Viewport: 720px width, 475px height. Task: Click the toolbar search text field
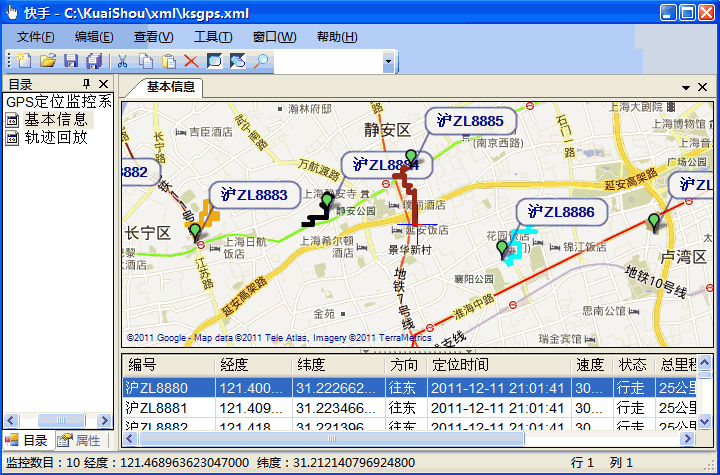[329, 61]
